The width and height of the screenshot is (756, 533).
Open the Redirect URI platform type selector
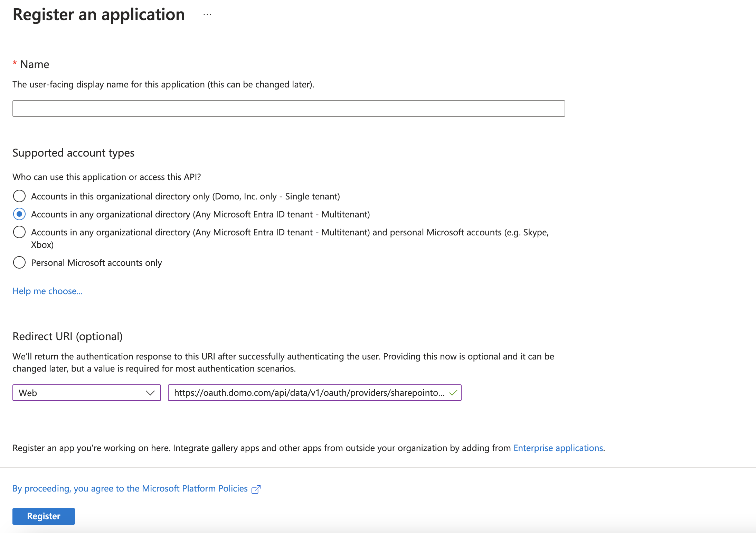coord(86,393)
